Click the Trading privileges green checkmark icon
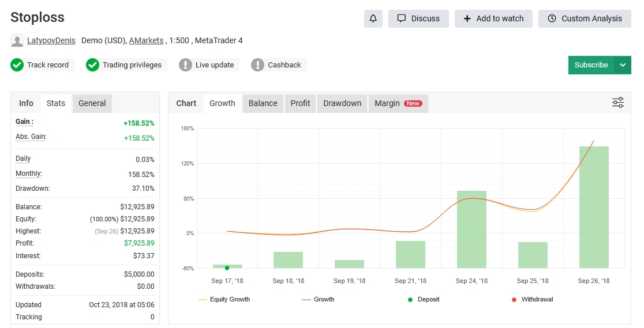The image size is (644, 328). click(92, 65)
